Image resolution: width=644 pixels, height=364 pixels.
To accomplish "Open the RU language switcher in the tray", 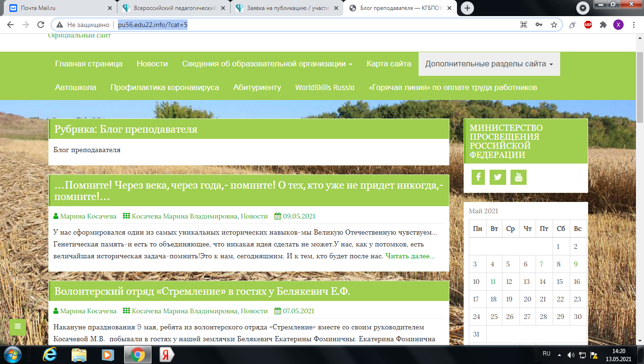I will tap(546, 354).
